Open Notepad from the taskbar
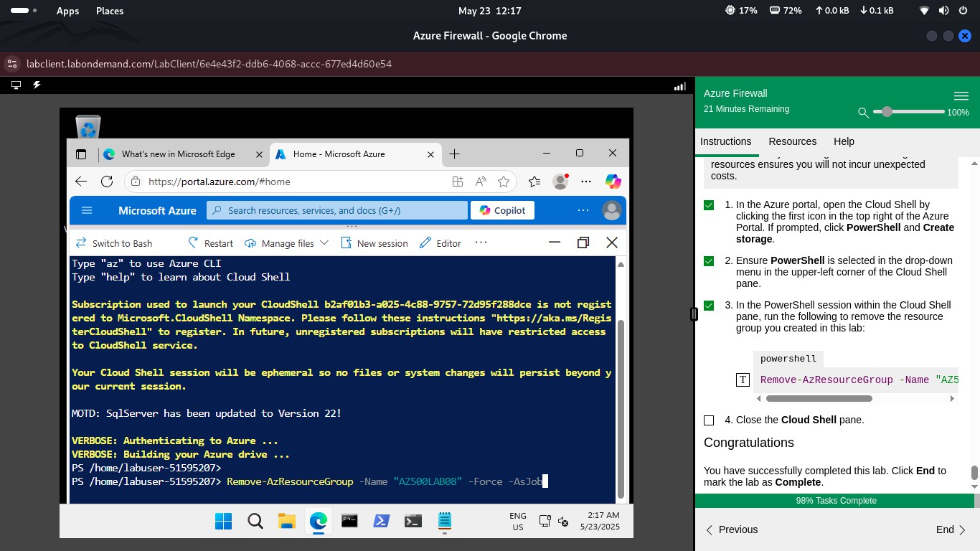The height and width of the screenshot is (551, 980). click(445, 521)
